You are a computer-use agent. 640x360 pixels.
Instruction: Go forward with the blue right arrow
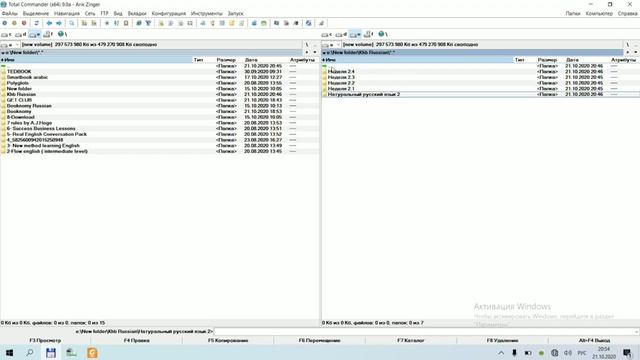(59, 23)
